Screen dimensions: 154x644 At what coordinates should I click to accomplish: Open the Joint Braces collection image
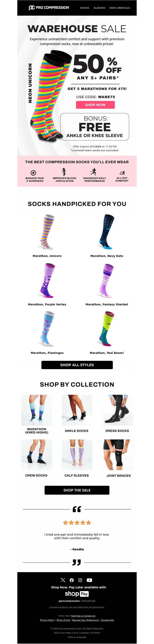click(x=118, y=455)
